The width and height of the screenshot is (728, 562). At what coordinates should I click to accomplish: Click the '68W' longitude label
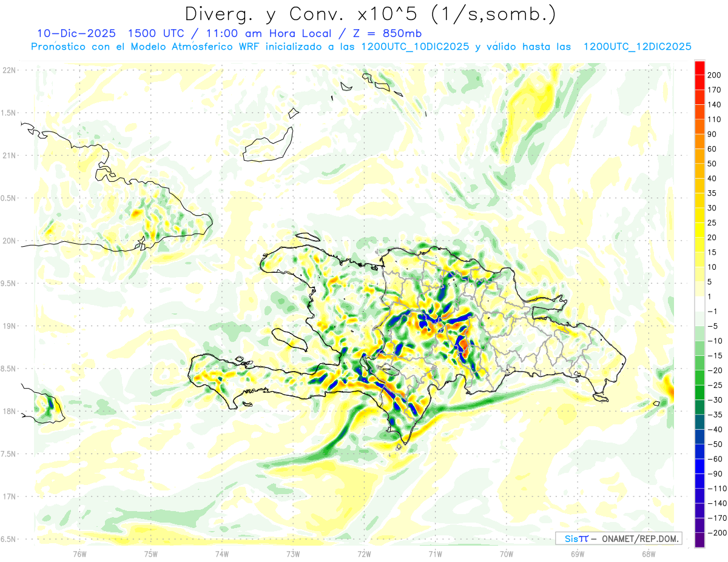coord(648,554)
